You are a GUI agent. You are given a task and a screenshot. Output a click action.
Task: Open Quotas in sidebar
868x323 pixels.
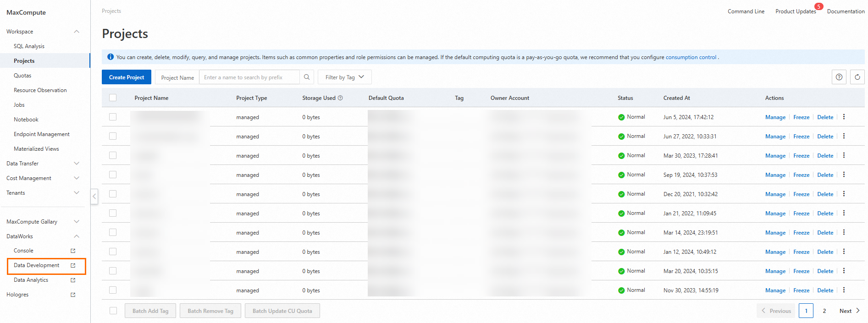tap(22, 76)
